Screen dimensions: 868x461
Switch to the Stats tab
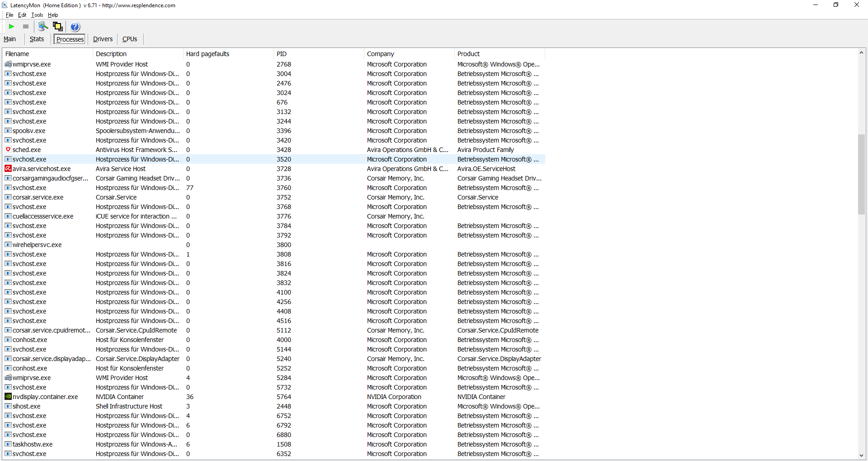(37, 39)
